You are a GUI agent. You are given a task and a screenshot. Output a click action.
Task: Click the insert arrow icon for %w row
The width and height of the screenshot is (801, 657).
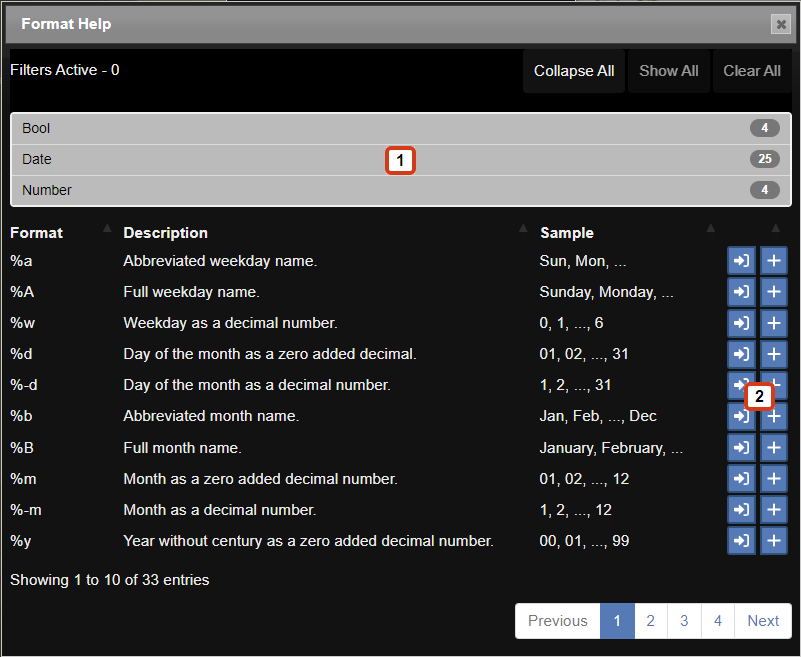[x=741, y=323]
